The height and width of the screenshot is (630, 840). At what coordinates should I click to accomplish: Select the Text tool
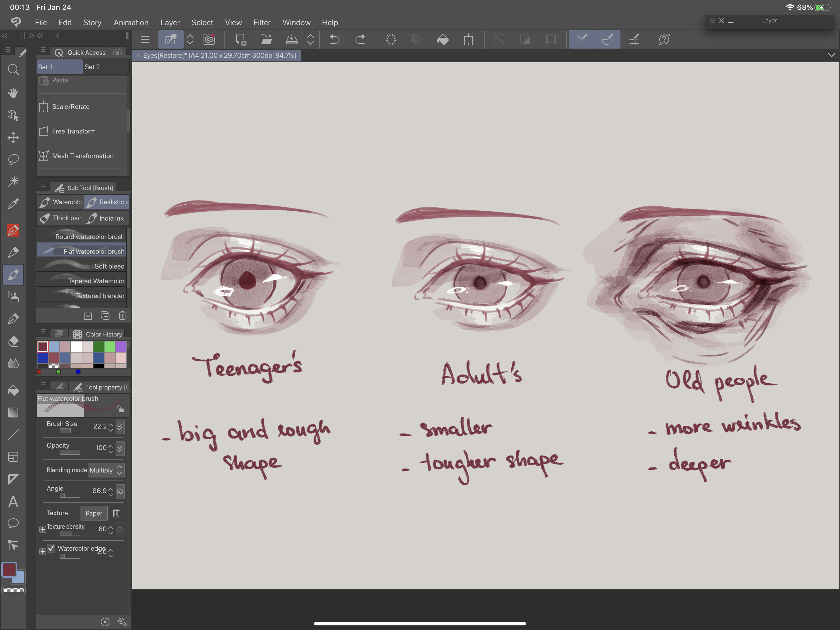(x=13, y=501)
